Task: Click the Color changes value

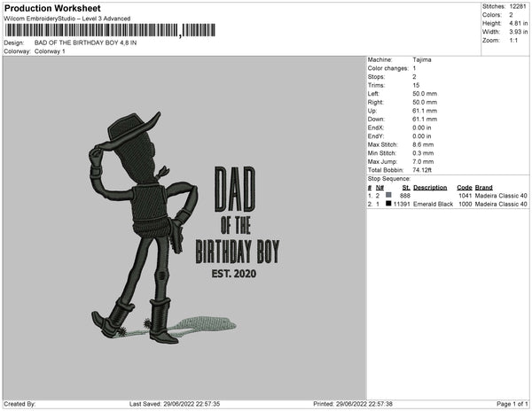Action: coord(414,68)
